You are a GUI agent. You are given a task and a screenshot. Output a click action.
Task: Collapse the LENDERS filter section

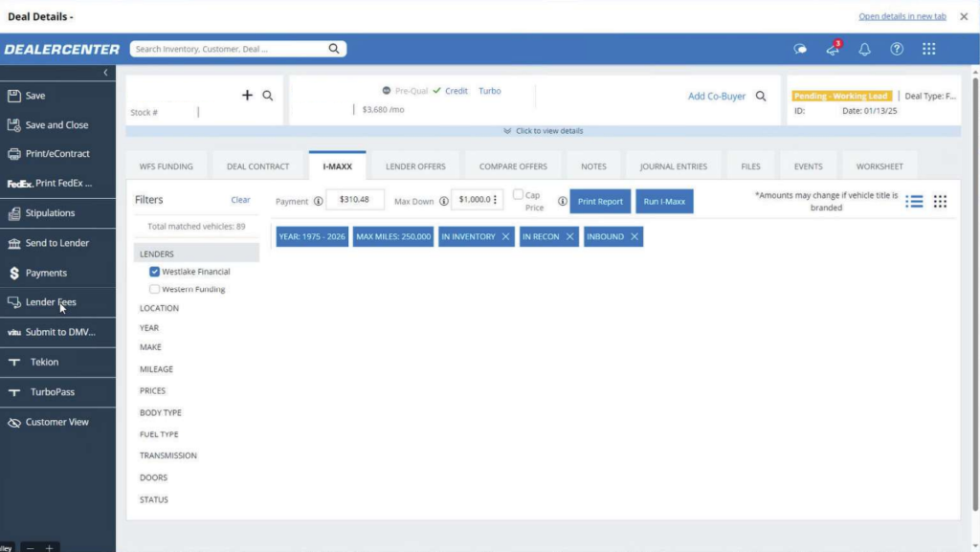[196, 254]
